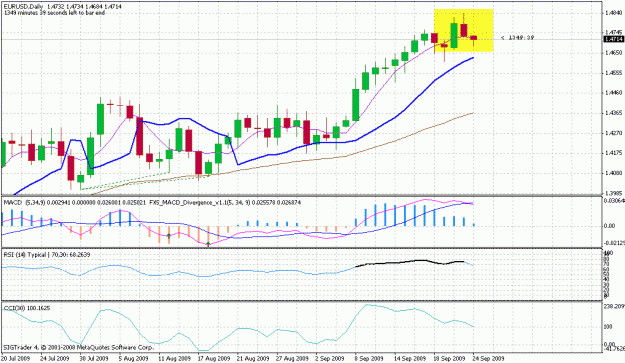
Task: Click the 100 level on CCI scale
Action: [x=609, y=327]
